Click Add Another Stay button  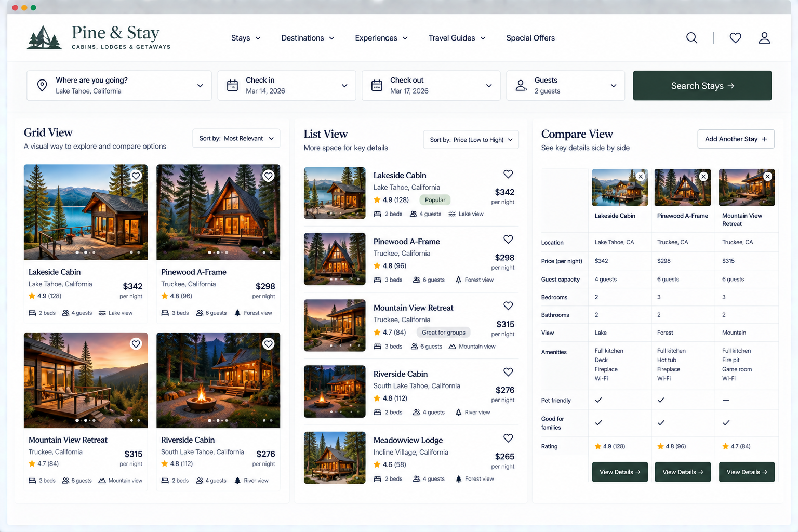coord(736,139)
